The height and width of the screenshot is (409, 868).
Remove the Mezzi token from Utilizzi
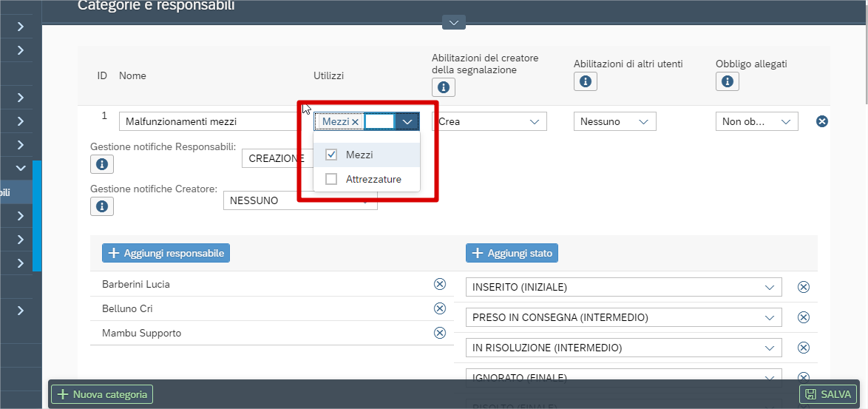coord(356,121)
